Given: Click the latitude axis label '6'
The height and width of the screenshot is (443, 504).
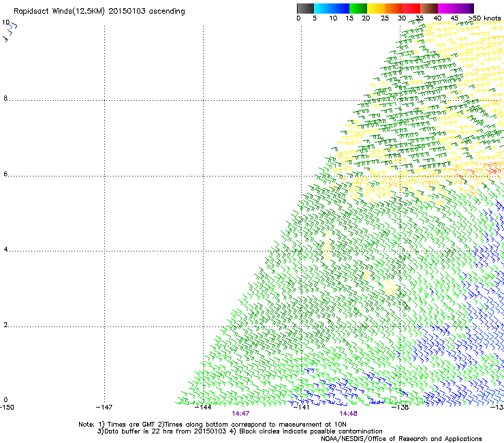Looking at the screenshot, I should [x=5, y=174].
